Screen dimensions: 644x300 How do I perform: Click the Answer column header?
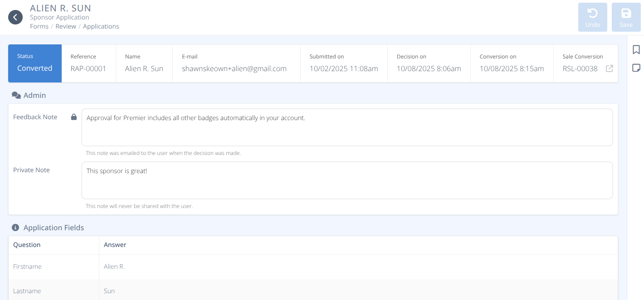115,245
